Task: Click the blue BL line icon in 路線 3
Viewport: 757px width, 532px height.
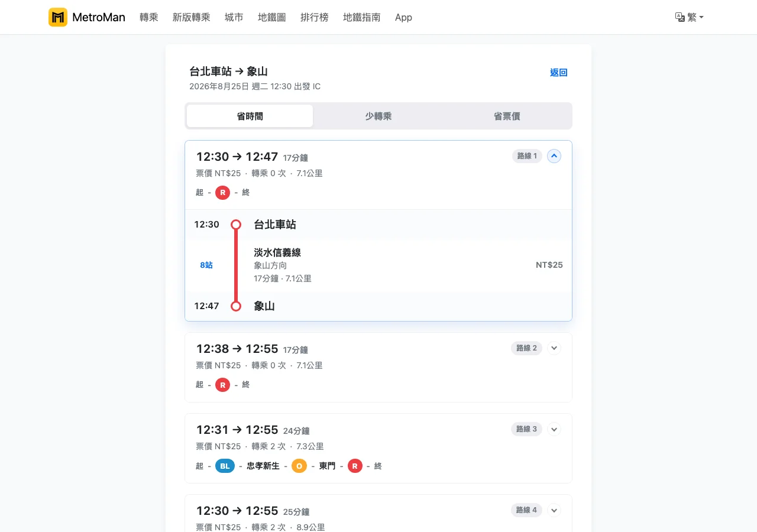Action: click(x=225, y=466)
